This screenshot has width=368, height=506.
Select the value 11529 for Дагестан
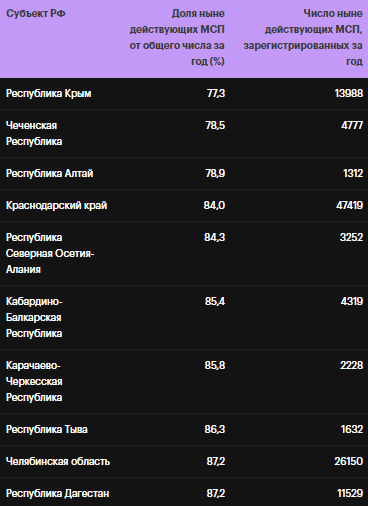(x=350, y=493)
